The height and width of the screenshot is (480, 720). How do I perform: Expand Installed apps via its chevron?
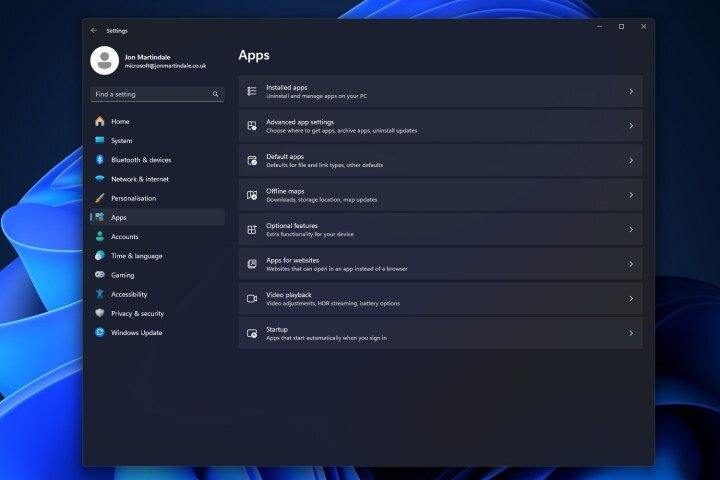[631, 91]
